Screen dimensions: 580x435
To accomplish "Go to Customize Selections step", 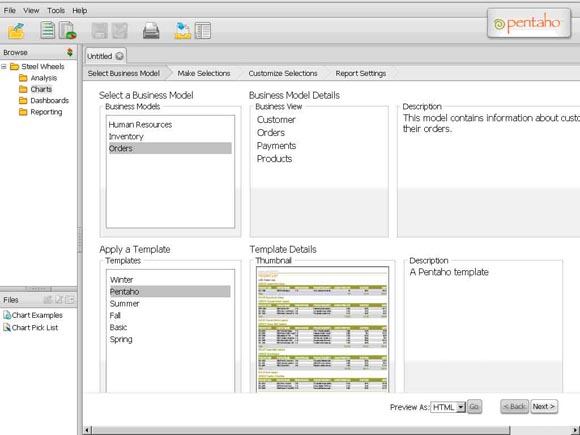I will pyautogui.click(x=283, y=73).
